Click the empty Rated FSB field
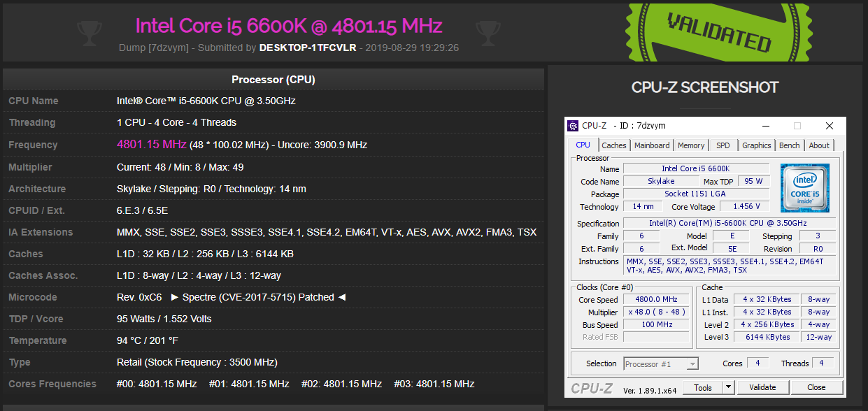 coord(657,337)
